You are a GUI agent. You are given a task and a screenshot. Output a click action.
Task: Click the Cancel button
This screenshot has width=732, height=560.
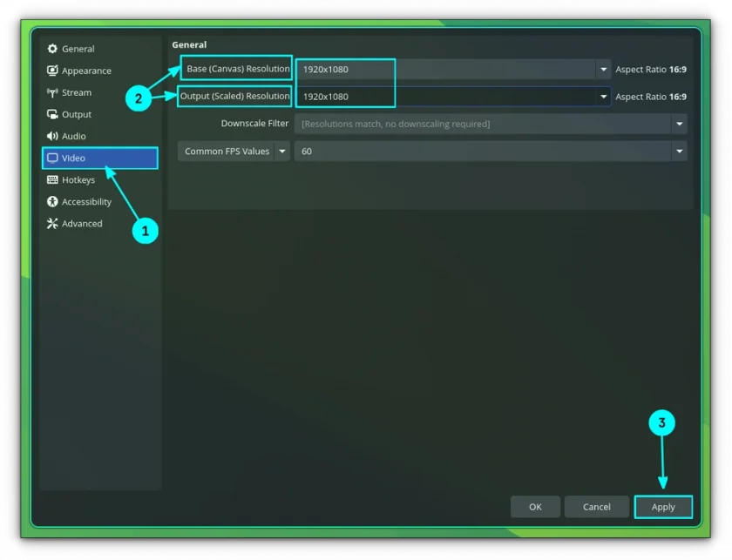596,507
